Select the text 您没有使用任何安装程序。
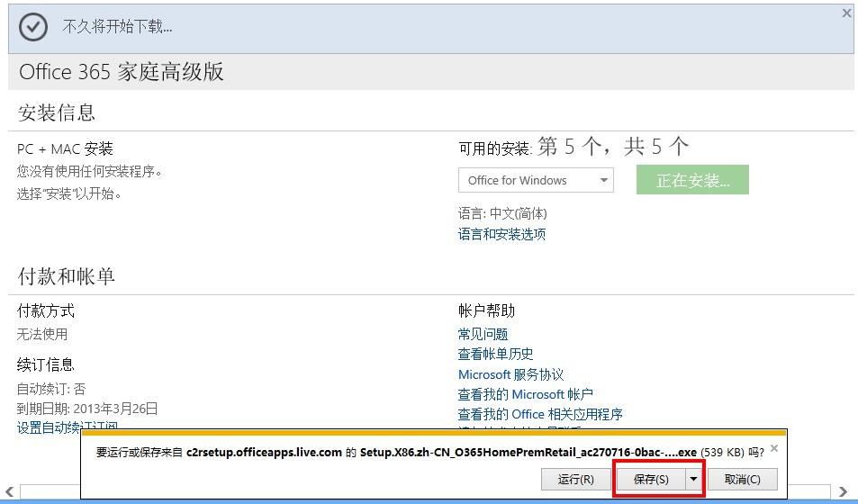The height and width of the screenshot is (504, 858). (x=90, y=171)
